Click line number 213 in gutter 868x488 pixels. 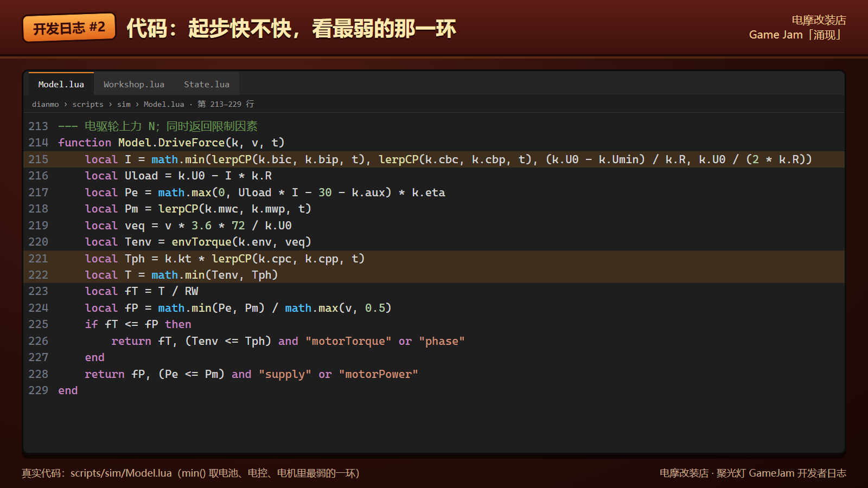[x=38, y=126]
